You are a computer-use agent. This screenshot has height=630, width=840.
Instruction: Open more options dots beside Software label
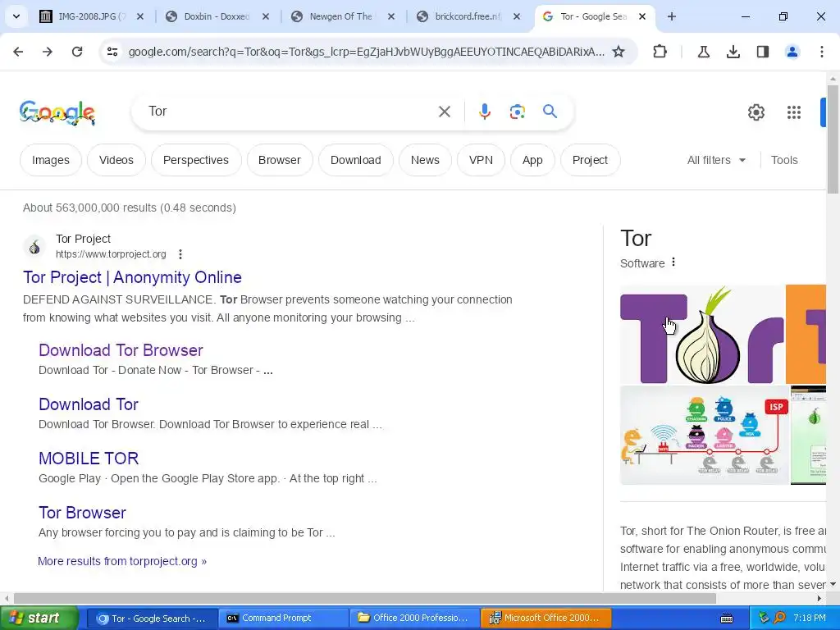coord(673,262)
